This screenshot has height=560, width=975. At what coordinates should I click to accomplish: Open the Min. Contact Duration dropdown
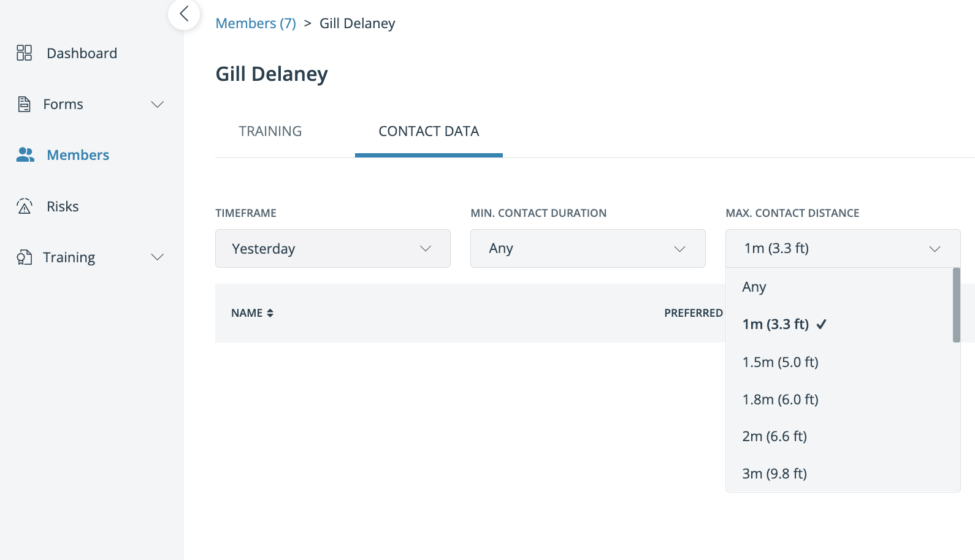click(x=588, y=248)
